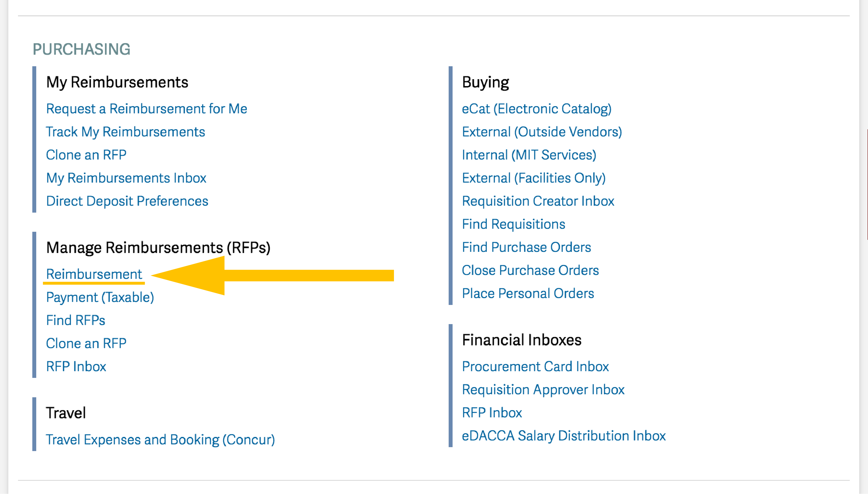The width and height of the screenshot is (868, 494).
Task: Open the Procurement Card Inbox
Action: click(x=535, y=367)
